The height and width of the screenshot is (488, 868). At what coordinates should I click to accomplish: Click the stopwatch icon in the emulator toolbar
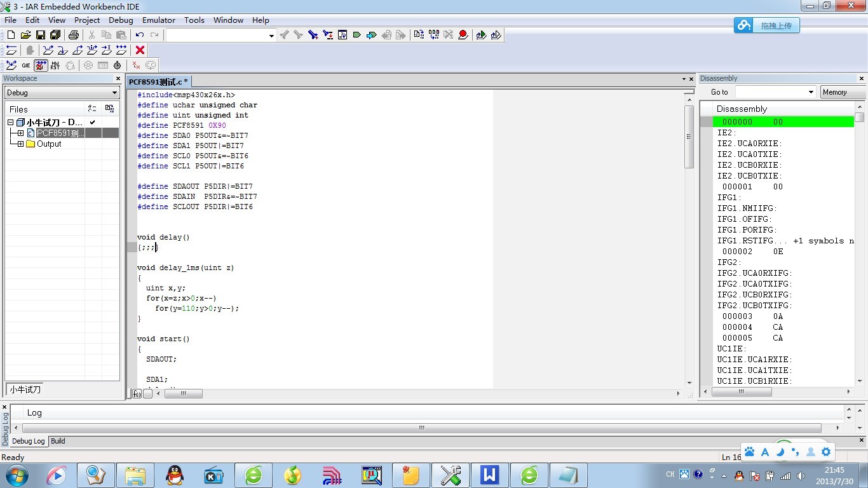point(118,65)
